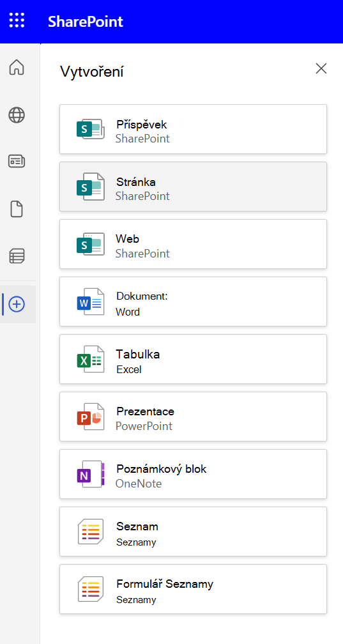This screenshot has width=343, height=644.
Task: Create a Formulář Seznamy form
Action: (193, 589)
